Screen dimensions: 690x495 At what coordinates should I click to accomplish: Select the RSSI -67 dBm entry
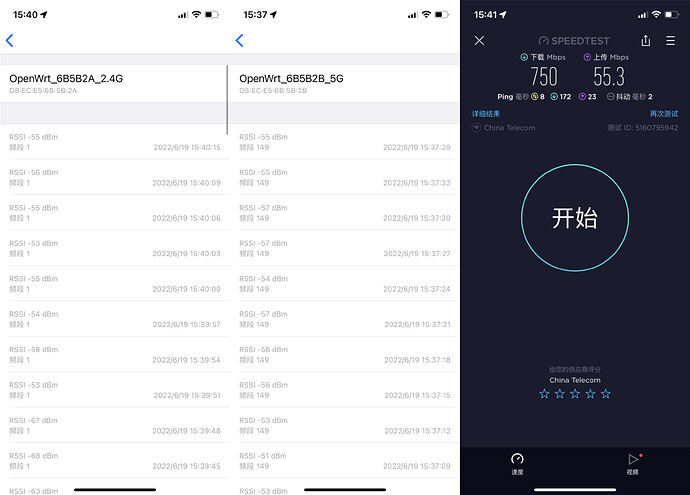(115, 425)
